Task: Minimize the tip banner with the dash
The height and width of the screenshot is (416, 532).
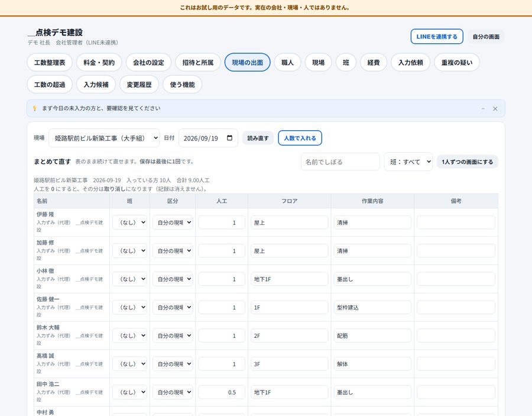Action: pos(483,109)
